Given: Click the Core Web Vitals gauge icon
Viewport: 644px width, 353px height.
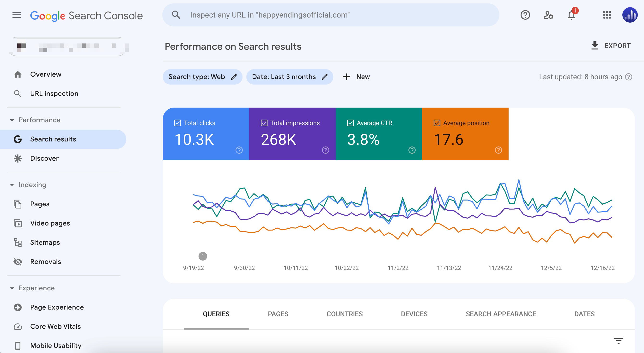Looking at the screenshot, I should (18, 326).
